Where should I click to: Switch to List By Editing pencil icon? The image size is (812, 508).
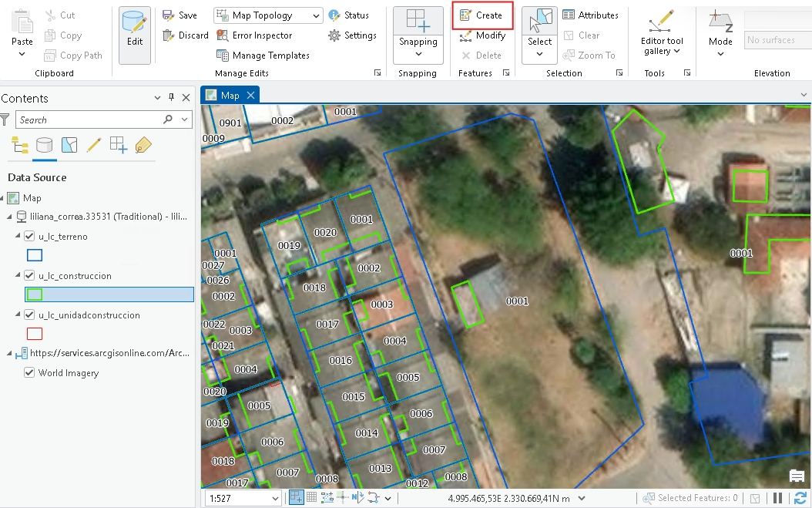click(93, 145)
